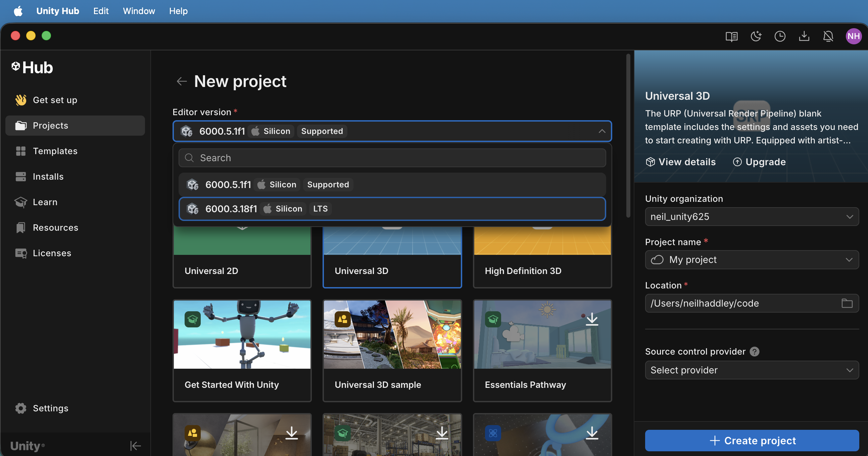868x456 pixels.
Task: Open the Unity Hub menu bar item
Action: pos(58,11)
